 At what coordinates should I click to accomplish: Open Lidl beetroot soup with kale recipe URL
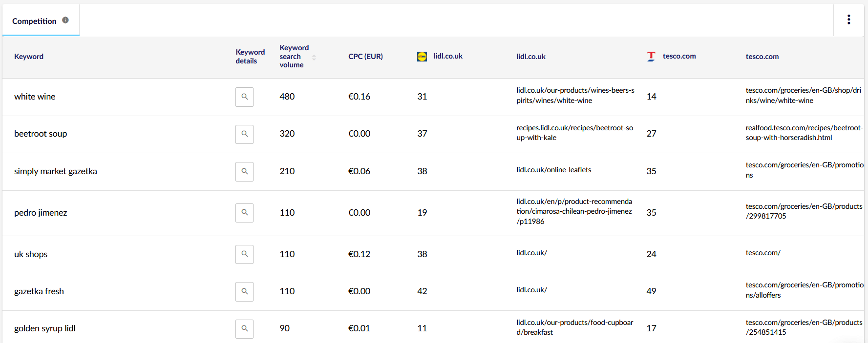pyautogui.click(x=575, y=133)
